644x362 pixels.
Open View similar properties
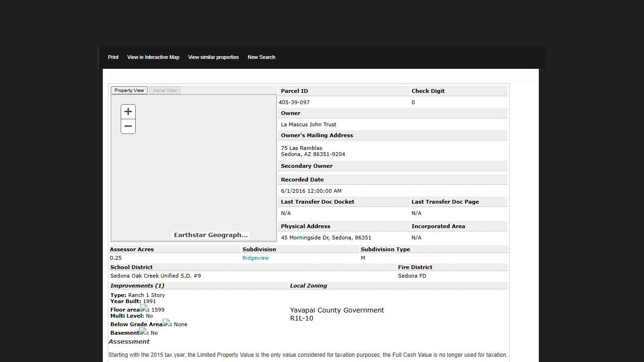point(213,58)
